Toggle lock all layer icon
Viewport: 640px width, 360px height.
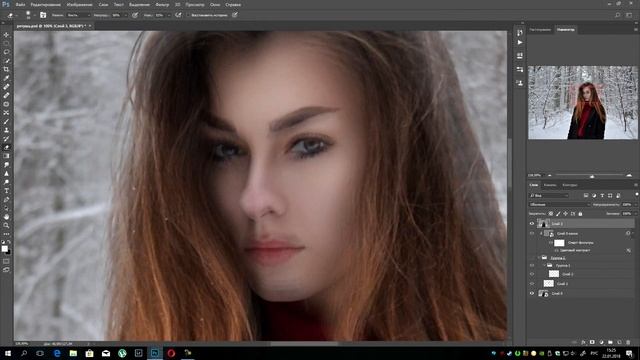tap(580, 213)
